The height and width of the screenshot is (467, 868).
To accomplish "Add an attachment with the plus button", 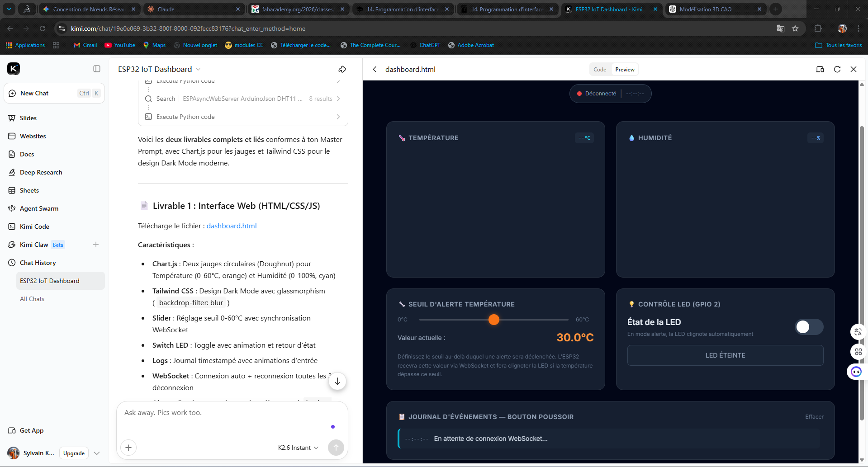I will coord(128,448).
